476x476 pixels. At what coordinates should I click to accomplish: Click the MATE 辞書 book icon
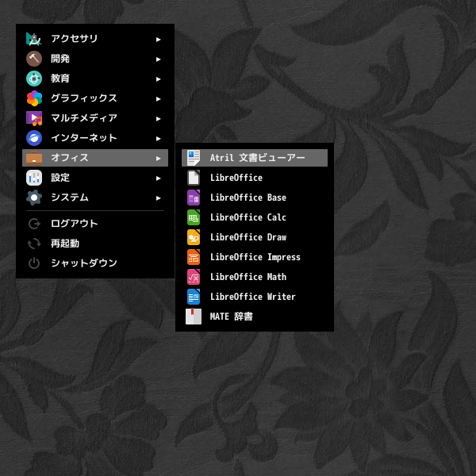(194, 317)
